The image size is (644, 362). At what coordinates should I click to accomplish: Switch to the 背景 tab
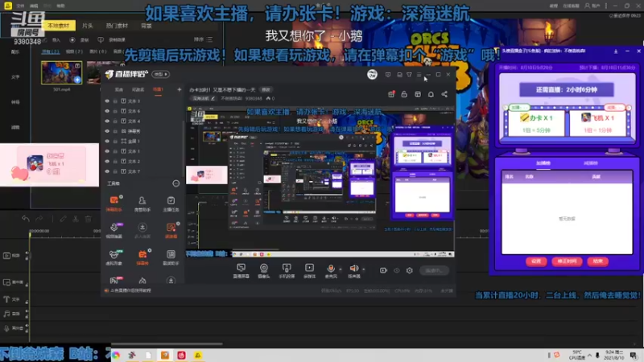coord(147,26)
